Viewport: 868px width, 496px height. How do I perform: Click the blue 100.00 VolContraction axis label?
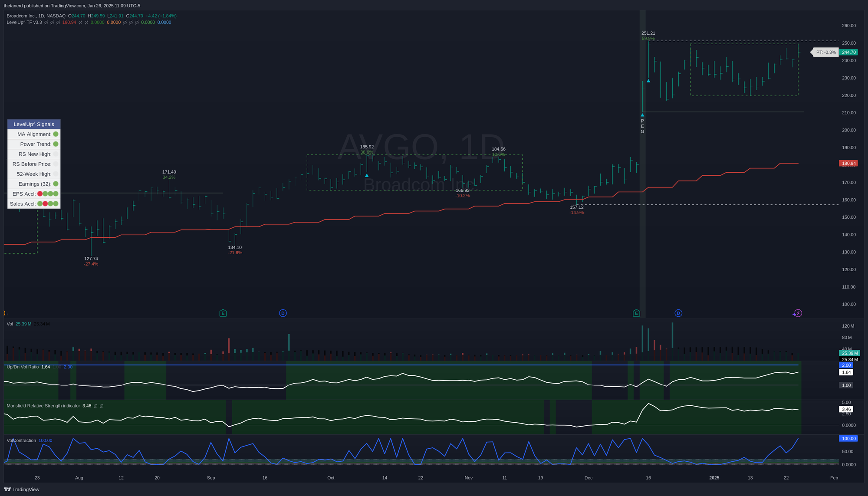pos(848,439)
